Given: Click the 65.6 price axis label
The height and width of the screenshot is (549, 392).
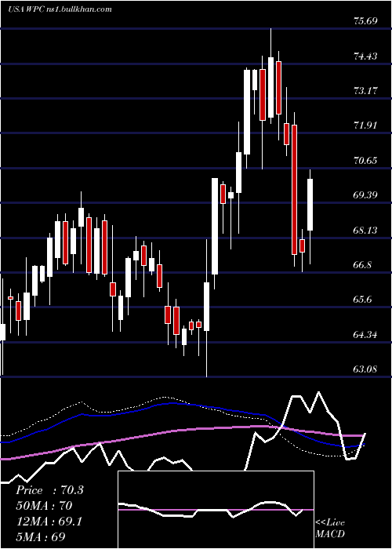Looking at the screenshot, I should point(362,300).
